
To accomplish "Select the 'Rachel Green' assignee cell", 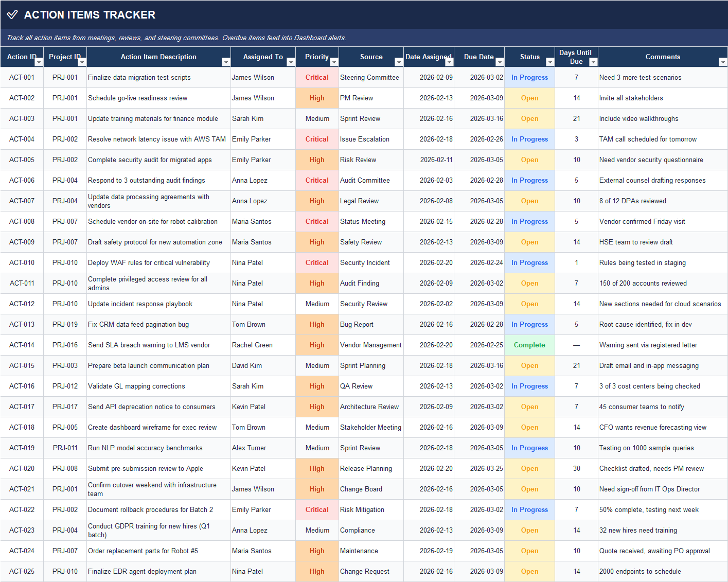I will tap(263, 345).
